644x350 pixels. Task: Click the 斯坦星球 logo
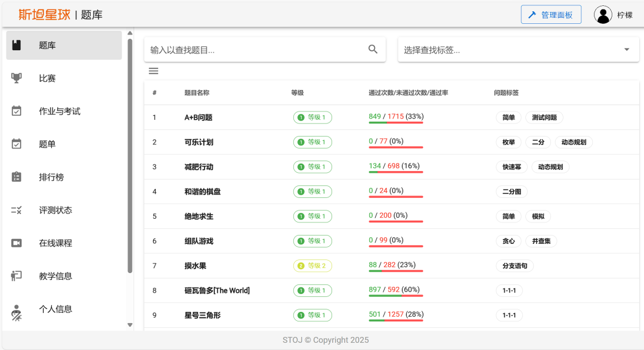click(42, 14)
